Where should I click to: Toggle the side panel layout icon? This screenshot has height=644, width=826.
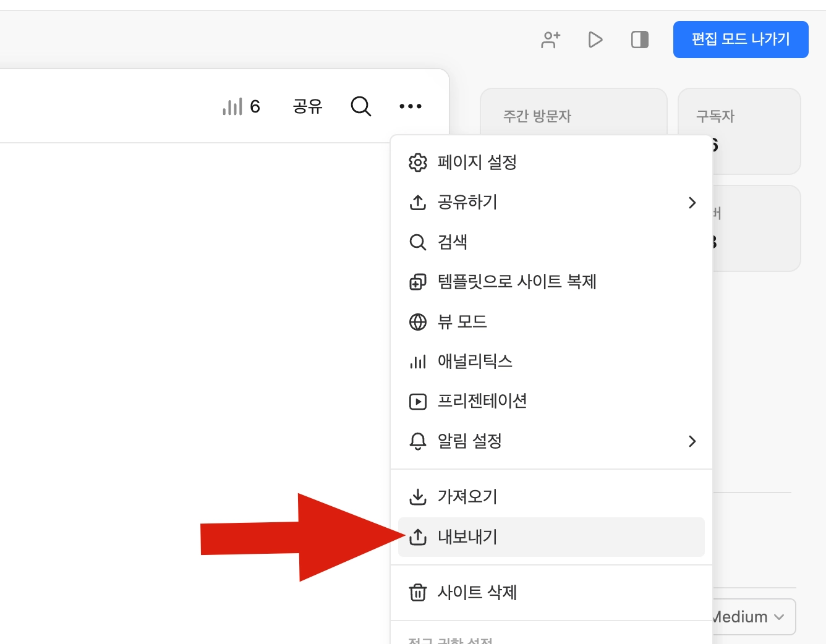[639, 40]
